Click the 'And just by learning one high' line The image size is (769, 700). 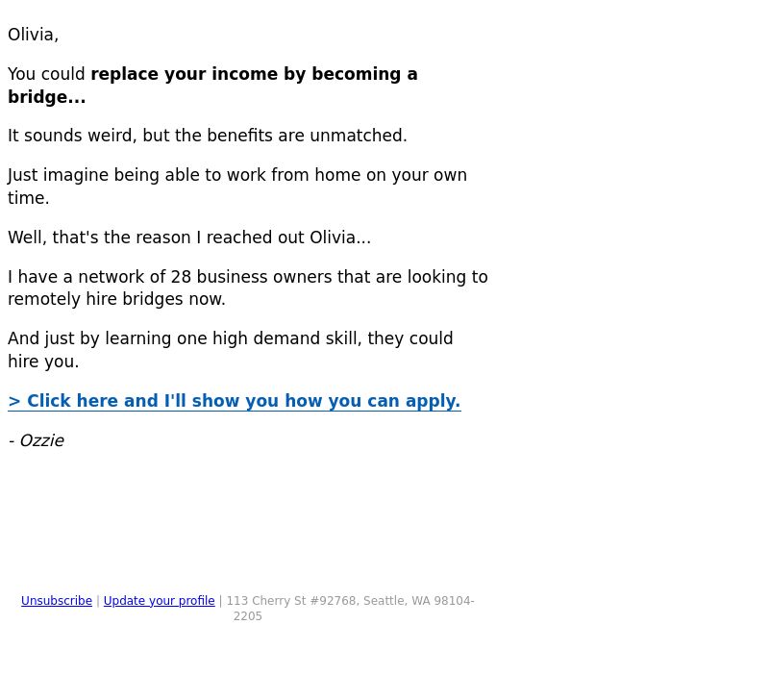coord(231,338)
